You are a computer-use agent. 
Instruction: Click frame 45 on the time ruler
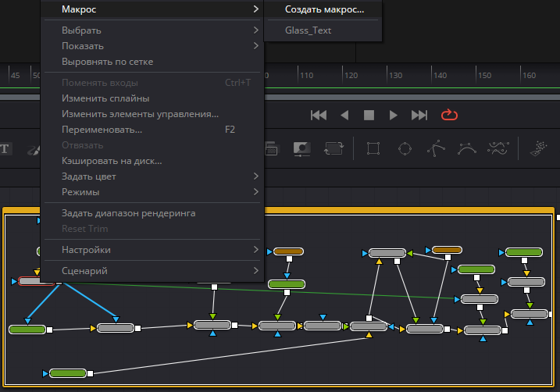tap(16, 75)
